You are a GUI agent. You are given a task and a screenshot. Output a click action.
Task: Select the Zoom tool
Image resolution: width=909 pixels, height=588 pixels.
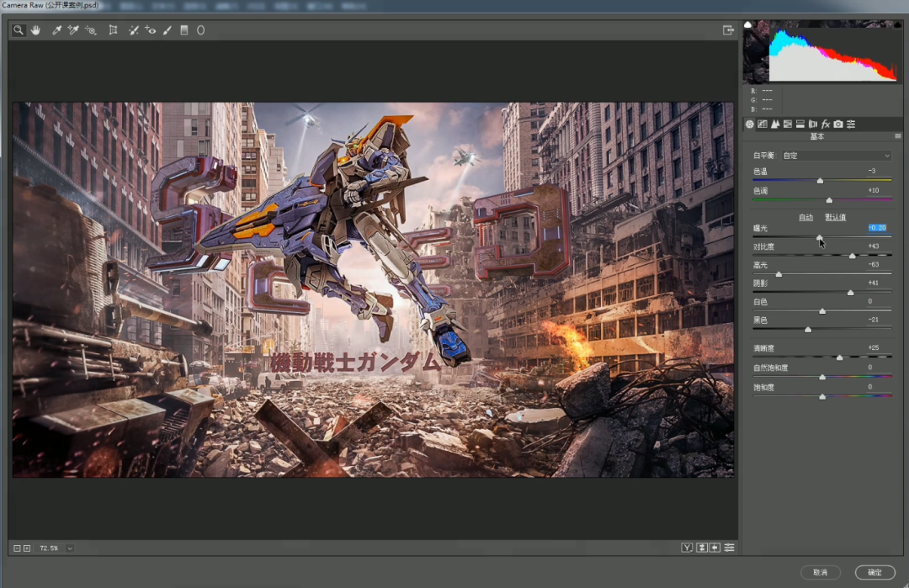[19, 30]
